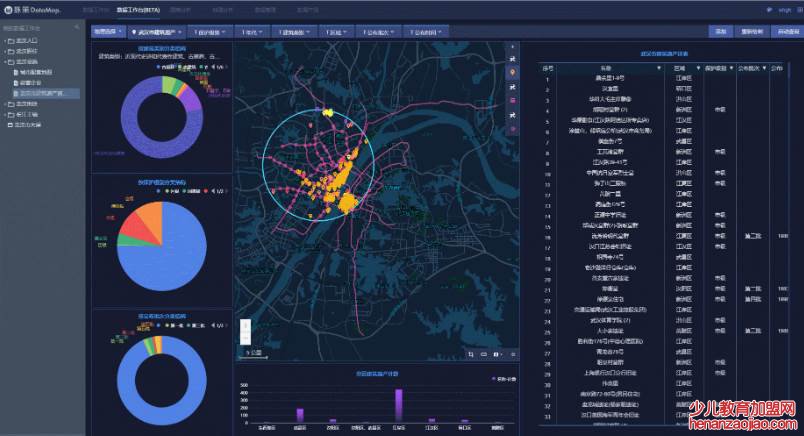Open the apps grid icon in the top-right corner
The image size is (804, 436).
[756, 10]
